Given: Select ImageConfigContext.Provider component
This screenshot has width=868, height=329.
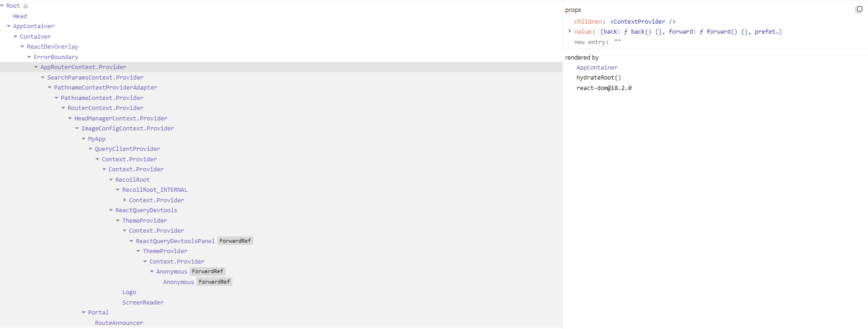Looking at the screenshot, I should point(127,128).
